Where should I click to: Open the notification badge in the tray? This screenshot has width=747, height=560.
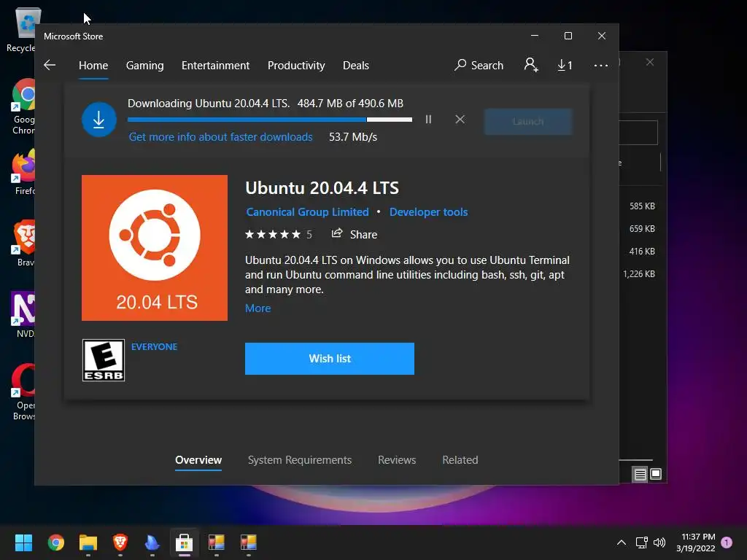pyautogui.click(x=727, y=542)
